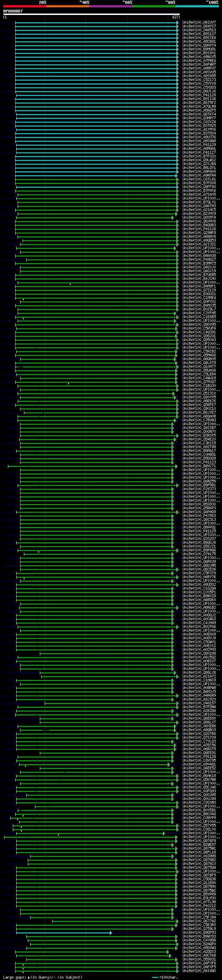Select the UniRef100_P49627 label
This screenshot has width=222, height=980.
click(x=199, y=259)
